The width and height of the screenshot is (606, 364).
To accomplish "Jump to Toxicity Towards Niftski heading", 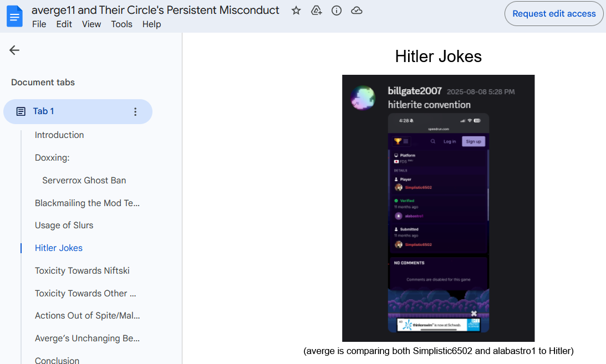I will click(x=82, y=271).
